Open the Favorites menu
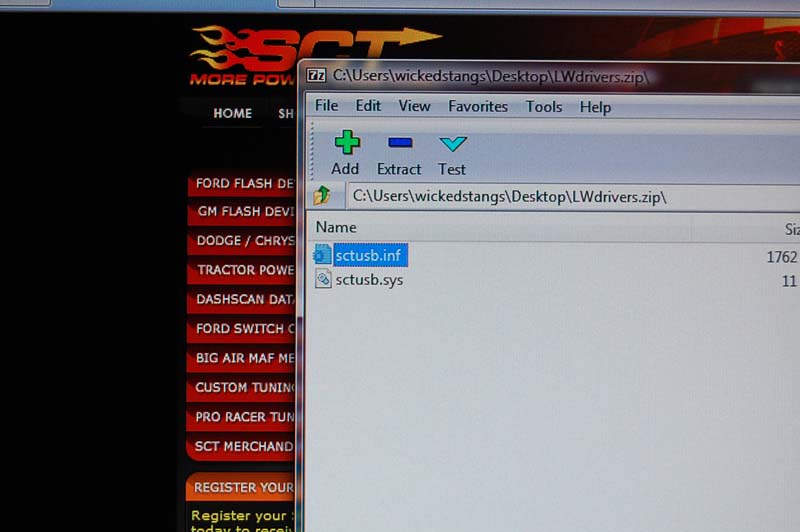The width and height of the screenshot is (800, 532). [478, 106]
